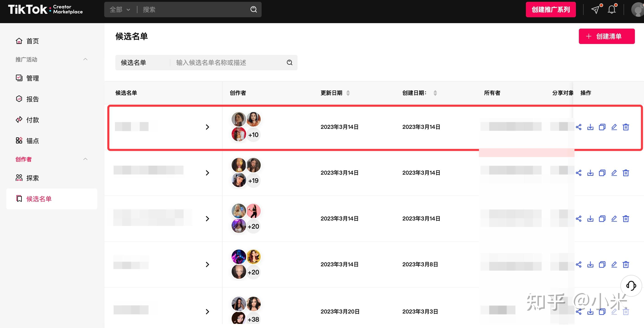The height and width of the screenshot is (328, 644).
Task: Download the first shortlist in the table
Action: point(590,127)
